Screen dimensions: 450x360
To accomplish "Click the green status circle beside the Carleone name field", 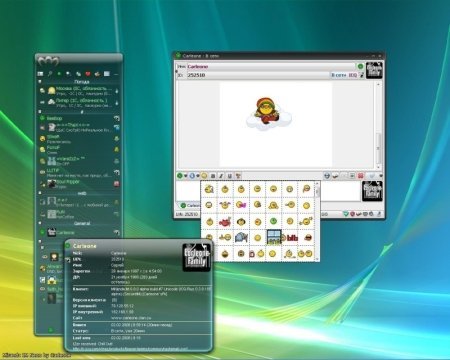I will [360, 66].
